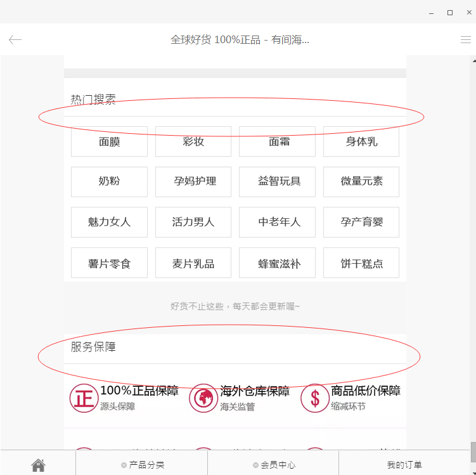The width and height of the screenshot is (476, 475).
Task: Select the 彩妆 search tag
Action: click(193, 141)
